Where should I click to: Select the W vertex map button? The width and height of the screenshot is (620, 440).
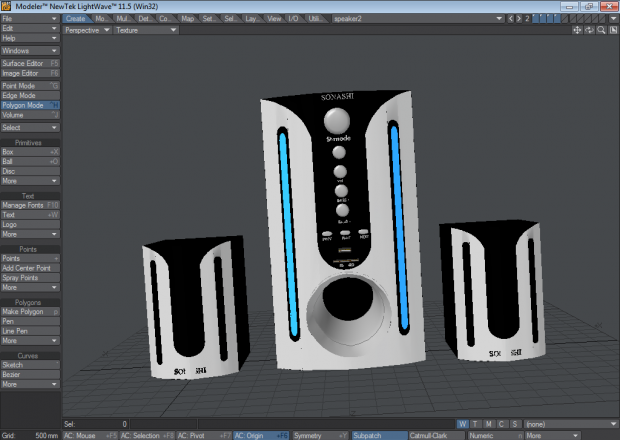click(x=463, y=424)
